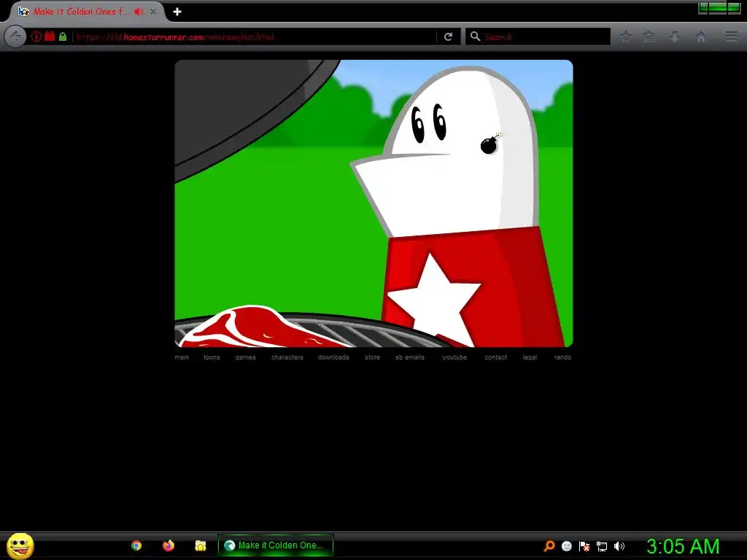The image size is (747, 560).
Task: Open the 'store' navigation link
Action: coord(373,357)
